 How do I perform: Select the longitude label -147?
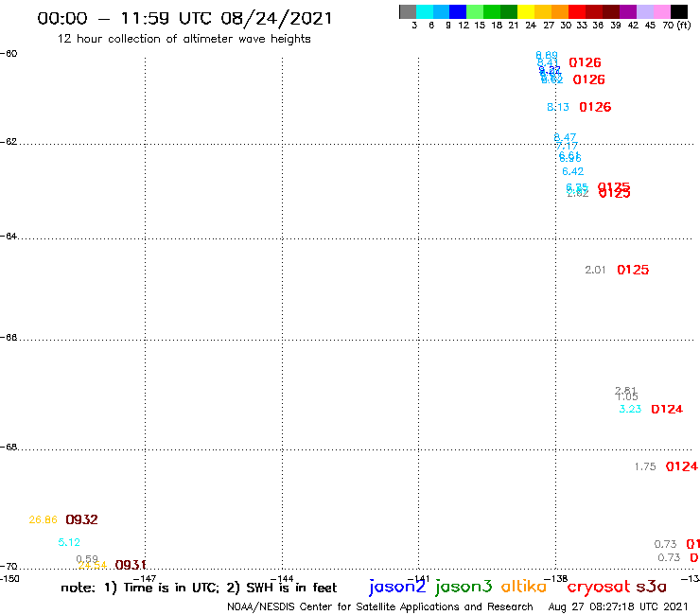[x=145, y=579]
